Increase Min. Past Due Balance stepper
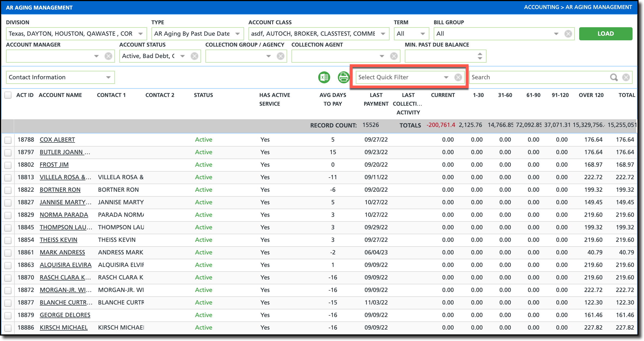 click(x=480, y=54)
